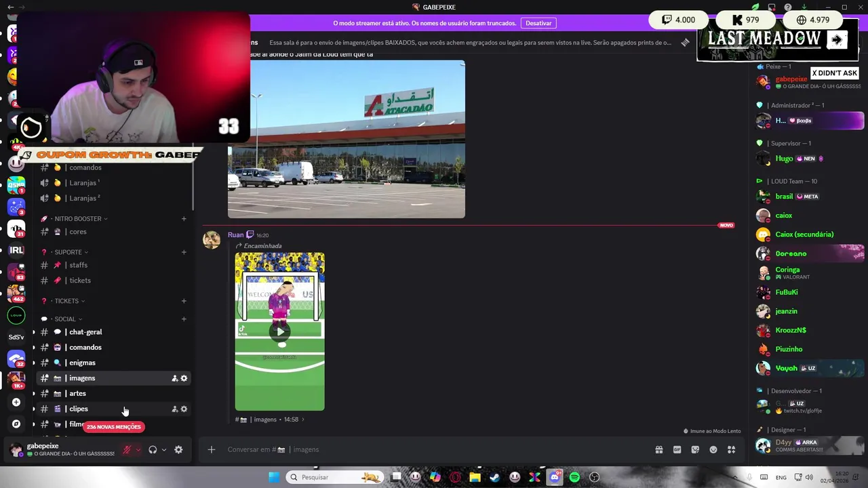Screen dimensions: 868x488
Task: Open Steam from the taskbar
Action: [x=495, y=477]
